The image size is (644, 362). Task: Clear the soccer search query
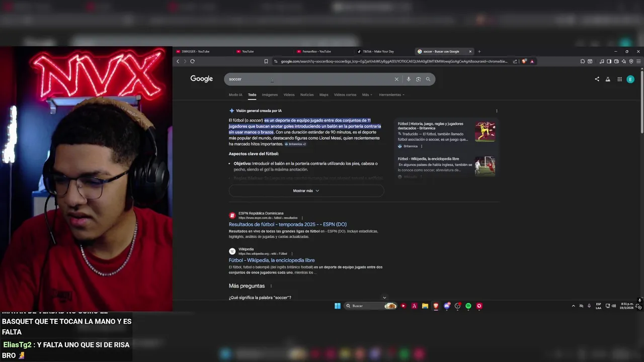396,79
